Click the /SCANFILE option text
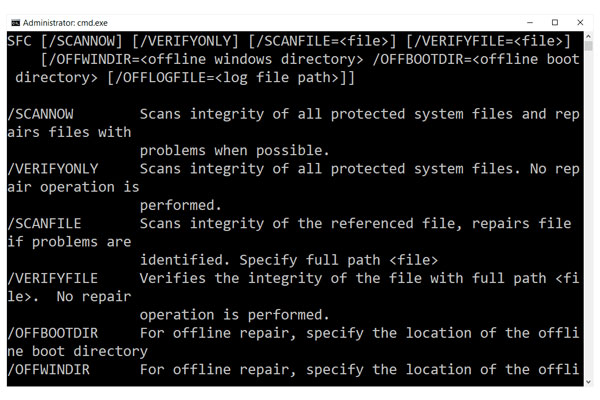 click(x=44, y=224)
